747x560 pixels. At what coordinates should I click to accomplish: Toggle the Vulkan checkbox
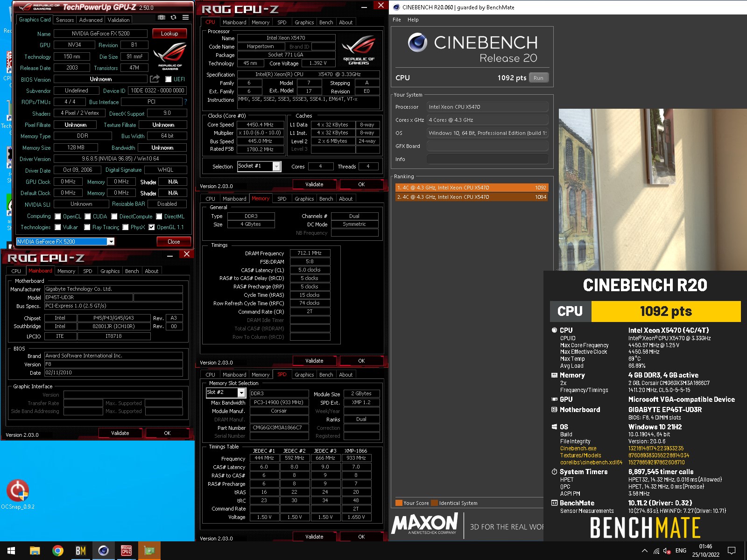[x=58, y=227]
